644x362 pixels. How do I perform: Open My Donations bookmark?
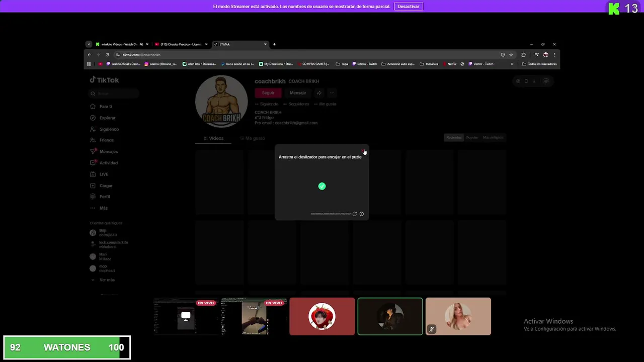(276, 64)
